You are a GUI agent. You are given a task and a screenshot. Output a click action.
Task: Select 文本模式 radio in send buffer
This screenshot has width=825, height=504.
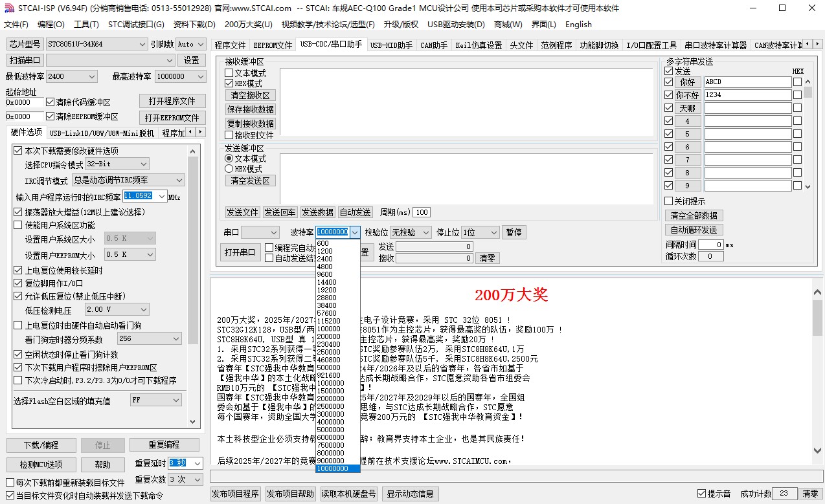(229, 159)
